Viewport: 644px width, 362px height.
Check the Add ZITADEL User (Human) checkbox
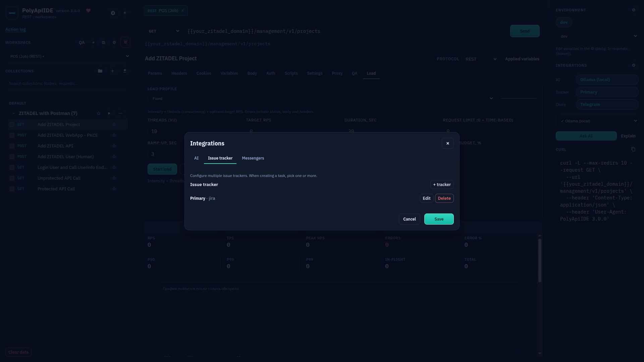pyautogui.click(x=12, y=157)
